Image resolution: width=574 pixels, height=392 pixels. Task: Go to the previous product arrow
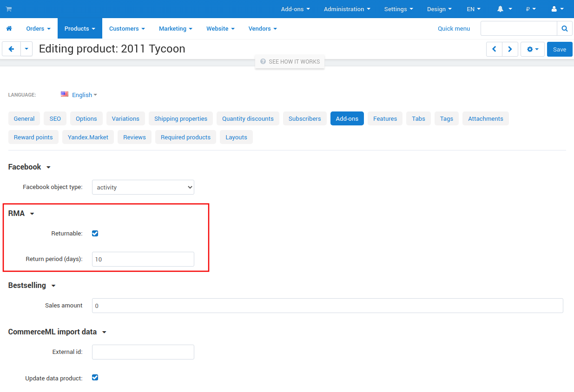[x=494, y=49]
